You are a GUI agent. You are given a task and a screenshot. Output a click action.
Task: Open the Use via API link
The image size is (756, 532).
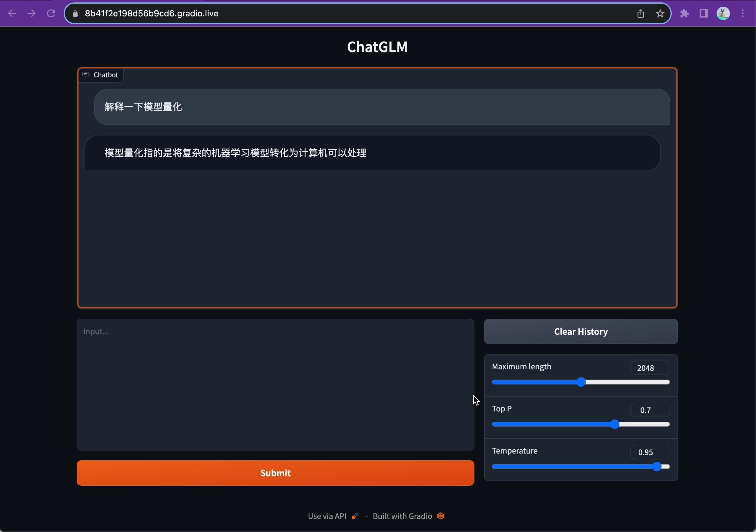pos(333,516)
